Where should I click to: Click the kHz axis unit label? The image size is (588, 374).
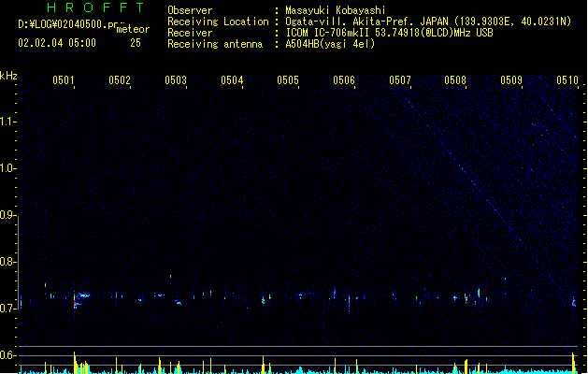8,76
